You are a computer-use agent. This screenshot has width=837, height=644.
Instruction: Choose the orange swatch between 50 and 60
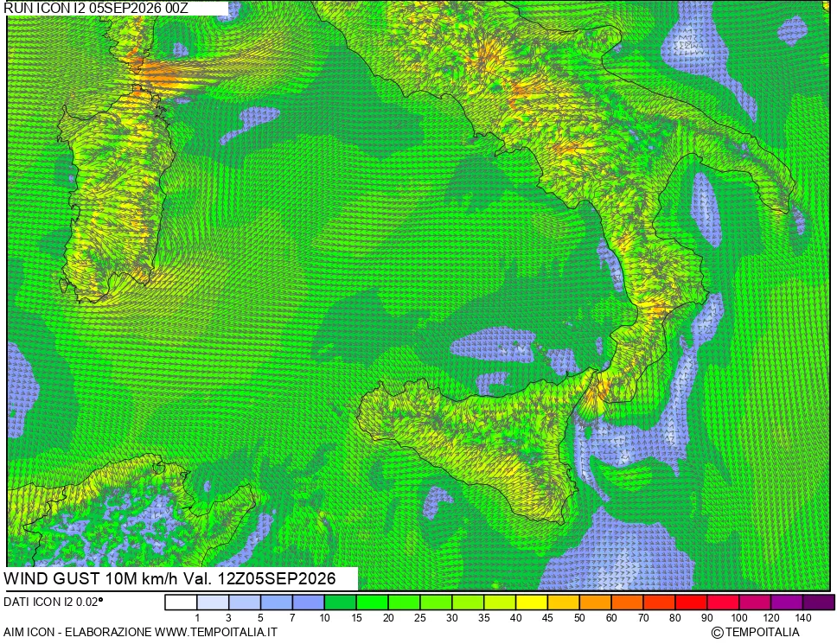[x=596, y=603]
